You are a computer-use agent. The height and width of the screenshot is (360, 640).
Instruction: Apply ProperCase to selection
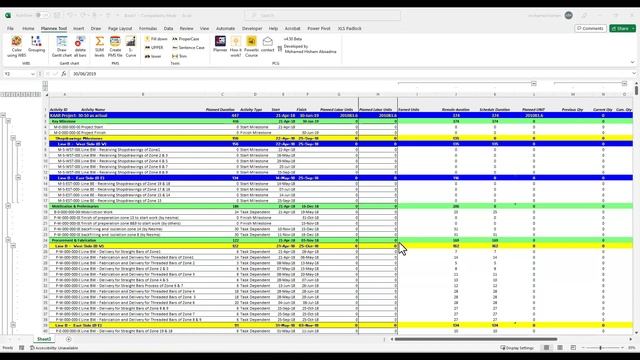186,39
